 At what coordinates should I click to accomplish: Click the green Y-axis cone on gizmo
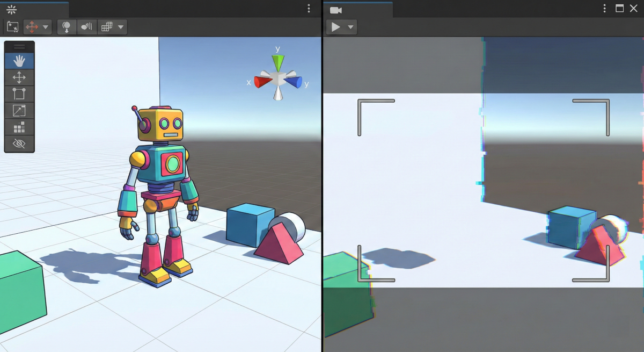tap(277, 63)
